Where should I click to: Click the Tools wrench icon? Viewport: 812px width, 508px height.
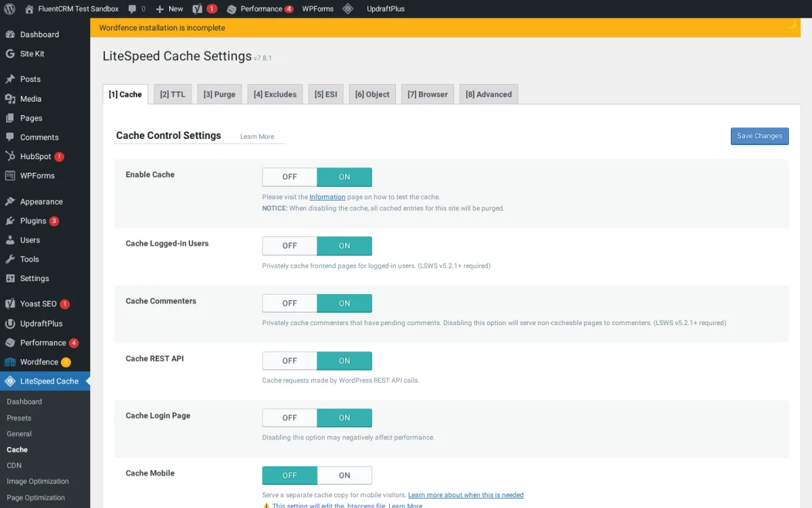coord(10,259)
